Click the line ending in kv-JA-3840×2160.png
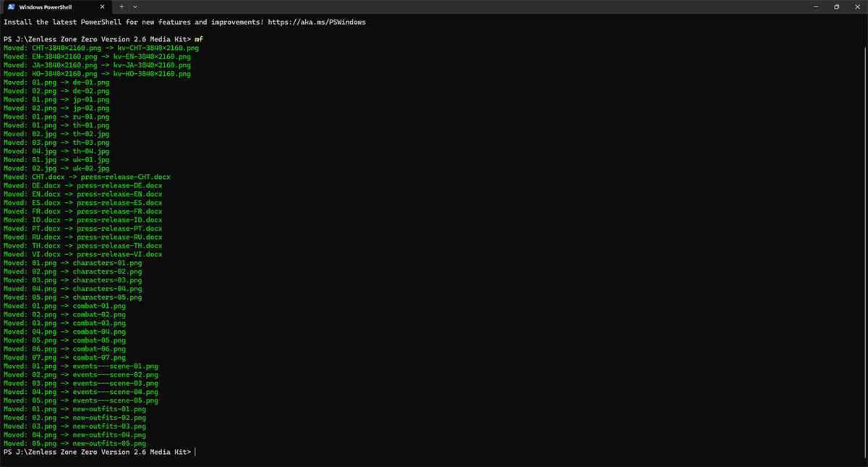The width and height of the screenshot is (868, 467). (x=97, y=65)
